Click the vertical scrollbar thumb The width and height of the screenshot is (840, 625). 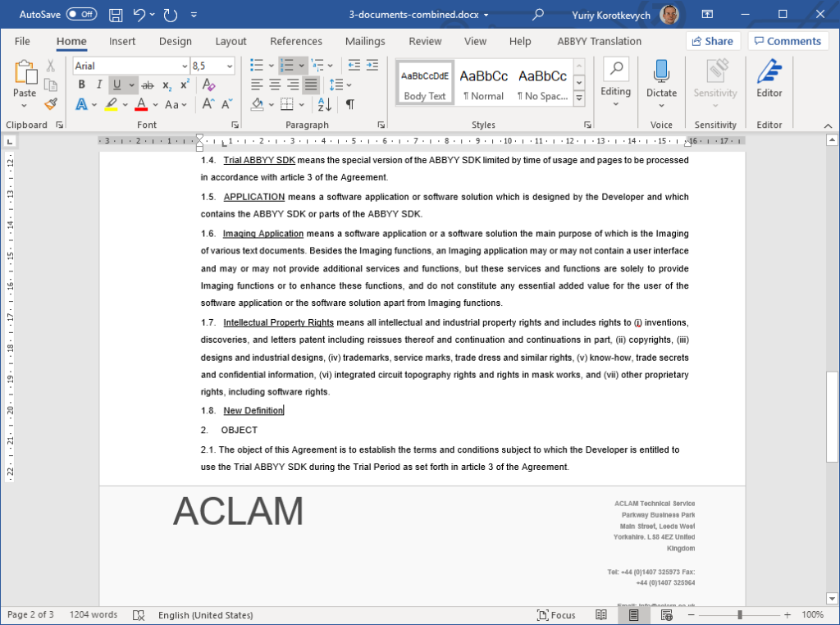(832, 417)
